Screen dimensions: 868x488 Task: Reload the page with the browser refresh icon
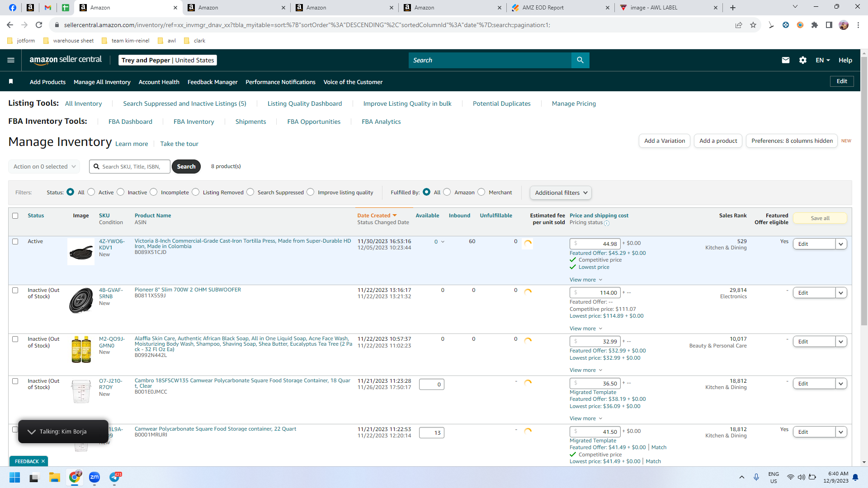coord(39,25)
